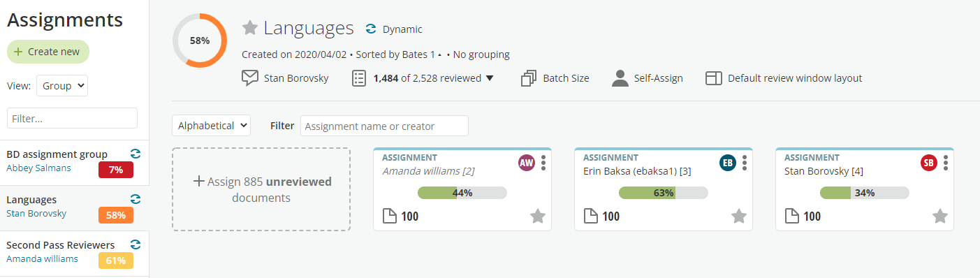Viewport: 980px width, 278px height.
Task: Toggle star on Erin Baksa assignment card
Action: [x=738, y=217]
